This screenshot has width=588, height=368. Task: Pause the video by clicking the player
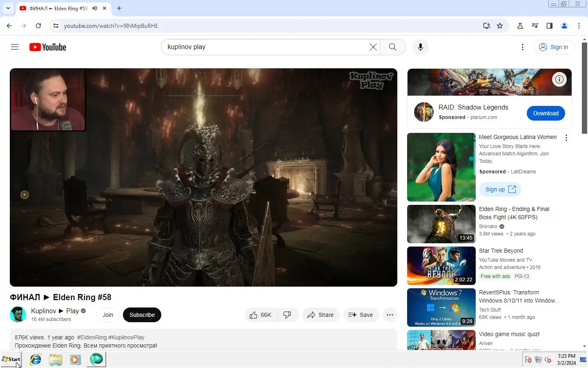203,177
